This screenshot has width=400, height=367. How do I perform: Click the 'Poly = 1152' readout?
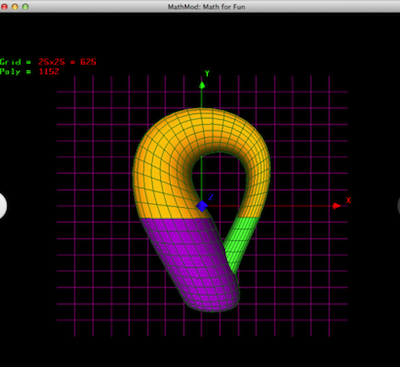[x=29, y=71]
